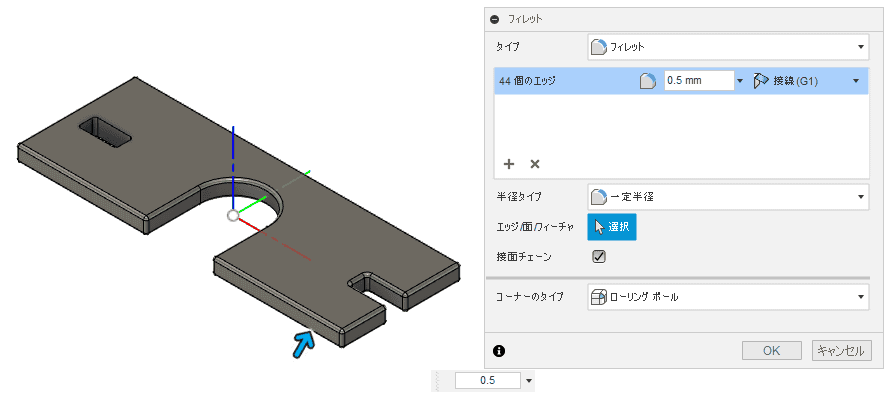Remove selection set with X icon
The image size is (893, 399).
(535, 164)
